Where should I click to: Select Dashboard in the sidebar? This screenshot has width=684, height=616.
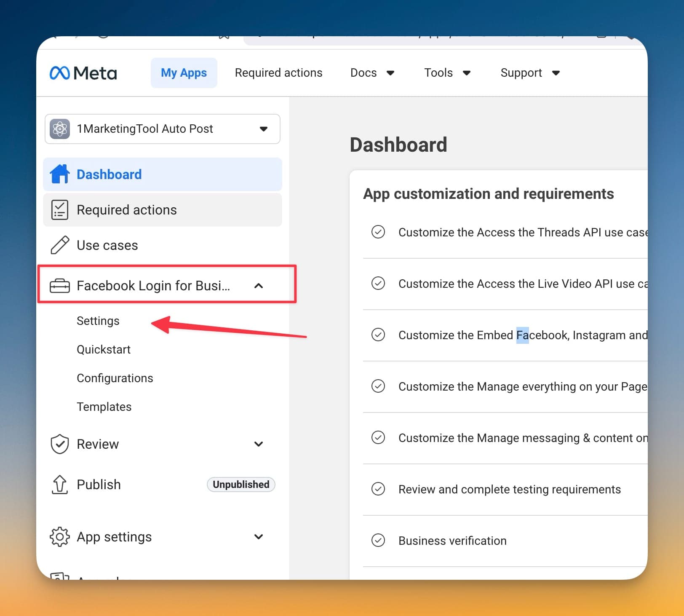click(x=163, y=174)
